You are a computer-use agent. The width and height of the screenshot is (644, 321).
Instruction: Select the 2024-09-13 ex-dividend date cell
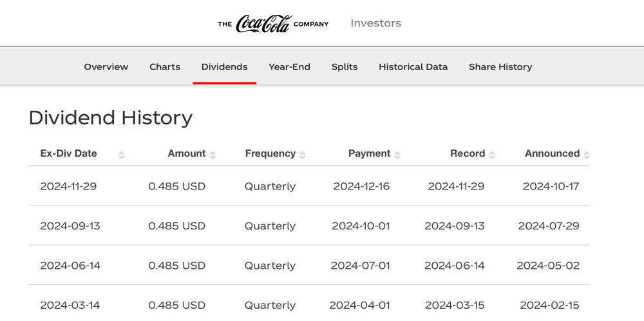coord(70,226)
